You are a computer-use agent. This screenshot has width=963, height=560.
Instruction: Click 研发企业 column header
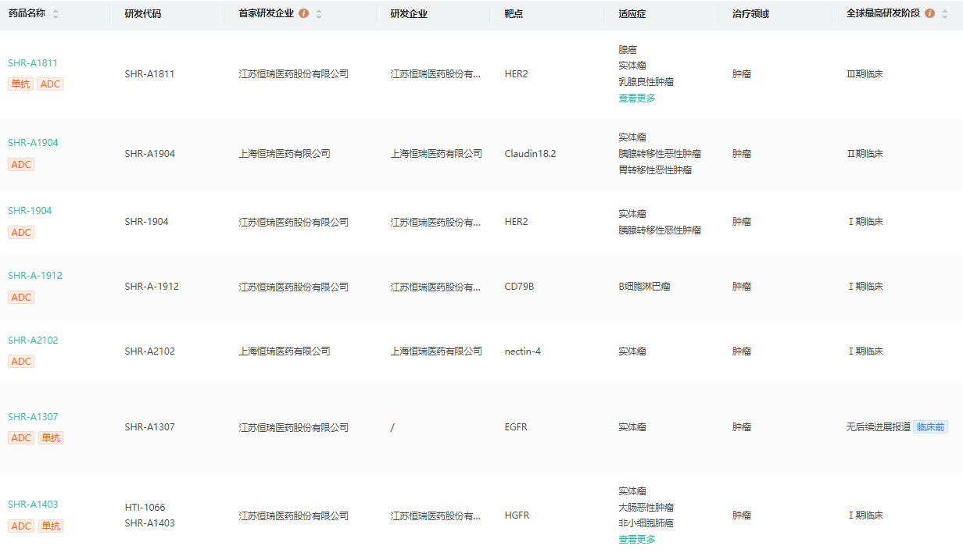[409, 14]
